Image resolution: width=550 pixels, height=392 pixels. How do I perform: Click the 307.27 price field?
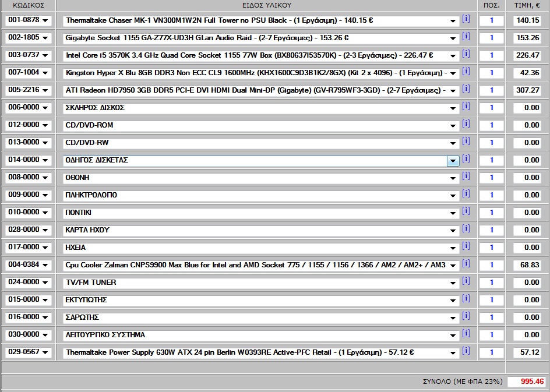527,90
